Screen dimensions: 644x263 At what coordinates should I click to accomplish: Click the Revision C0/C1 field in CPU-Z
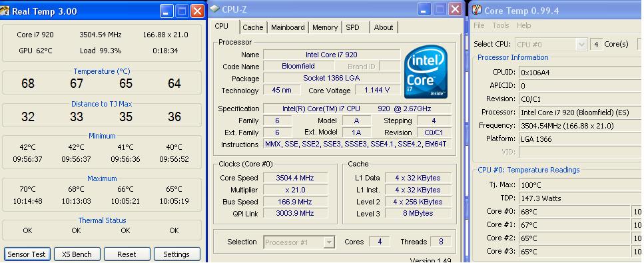pyautogui.click(x=434, y=132)
